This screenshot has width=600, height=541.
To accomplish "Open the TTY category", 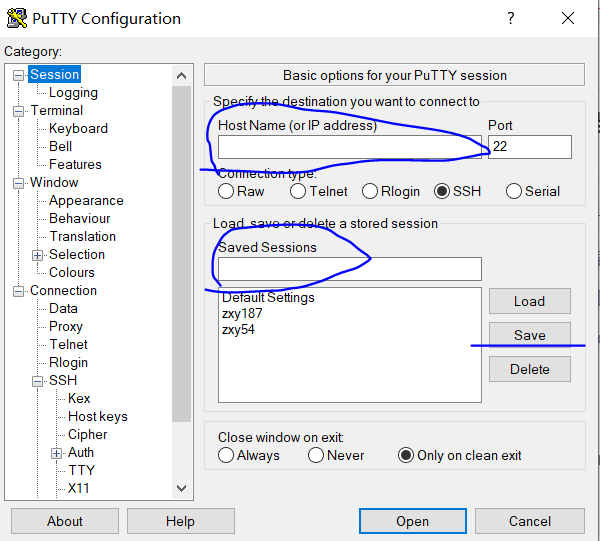I will 81,470.
